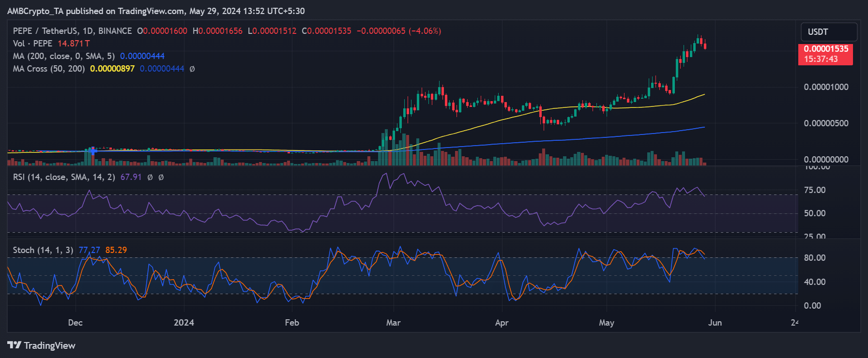Screen dimensions: 868x358
Task: Click the 75.00 RSI axis label
Action: (815, 190)
